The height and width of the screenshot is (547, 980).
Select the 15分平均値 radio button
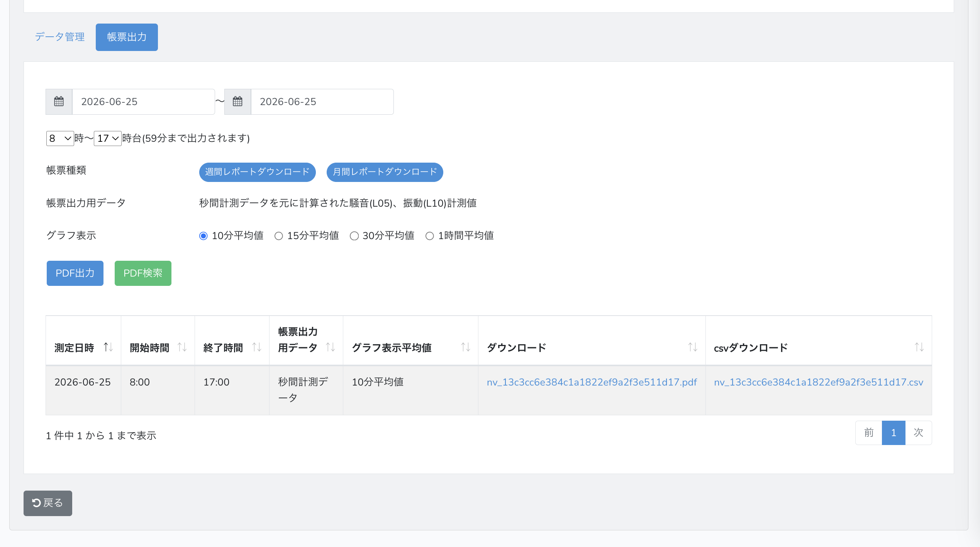pos(279,236)
